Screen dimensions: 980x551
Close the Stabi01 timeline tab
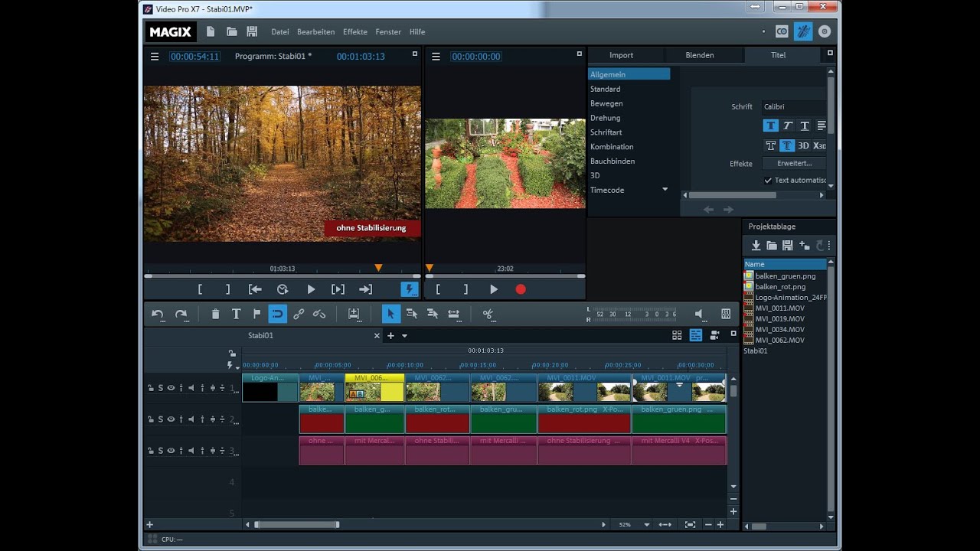pos(377,336)
